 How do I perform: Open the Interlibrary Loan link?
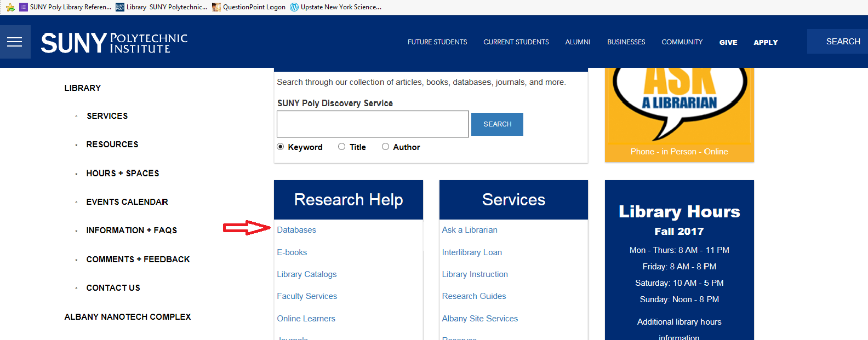(472, 252)
